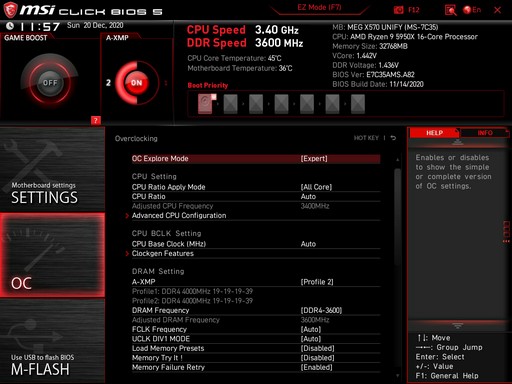The width and height of the screenshot is (512, 384).
Task: Select the A-XMP profile 1 indicator
Action: point(166,83)
